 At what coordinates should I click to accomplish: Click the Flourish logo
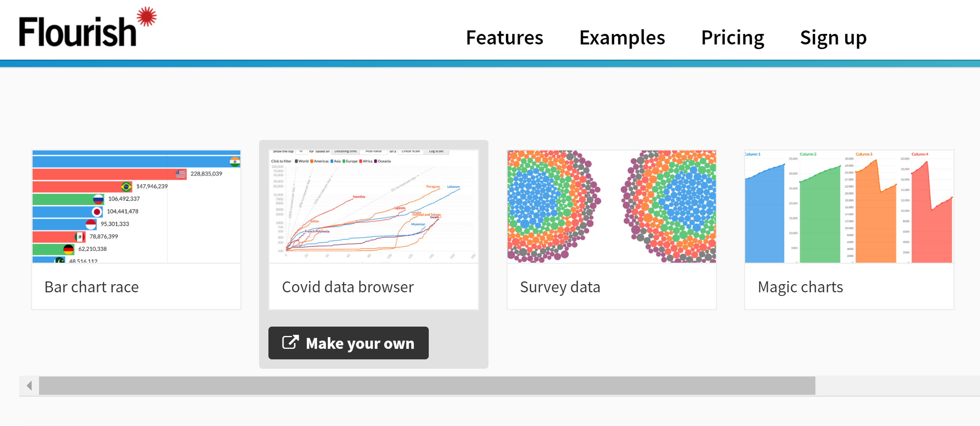pos(88,27)
